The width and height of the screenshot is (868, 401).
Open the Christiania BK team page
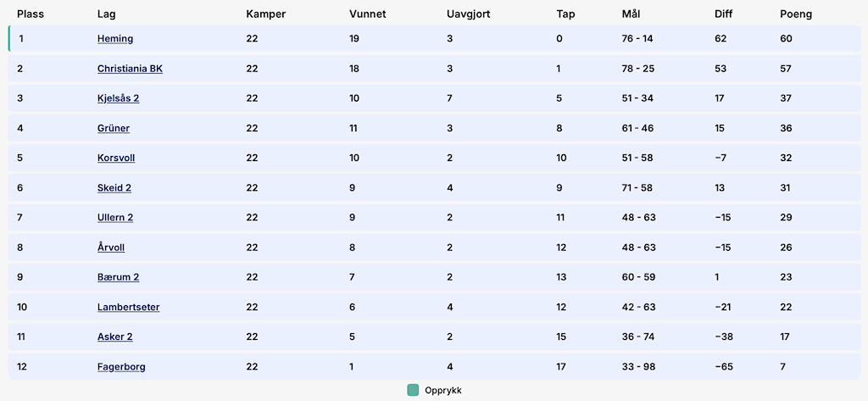(130, 69)
